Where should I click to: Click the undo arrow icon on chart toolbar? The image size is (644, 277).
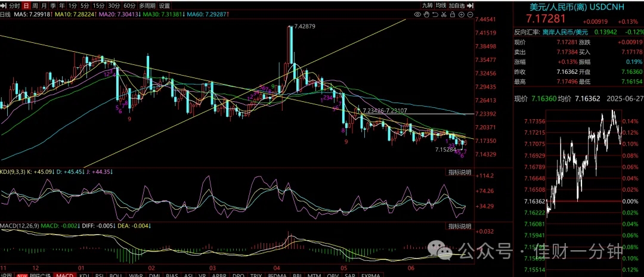tap(435, 14)
